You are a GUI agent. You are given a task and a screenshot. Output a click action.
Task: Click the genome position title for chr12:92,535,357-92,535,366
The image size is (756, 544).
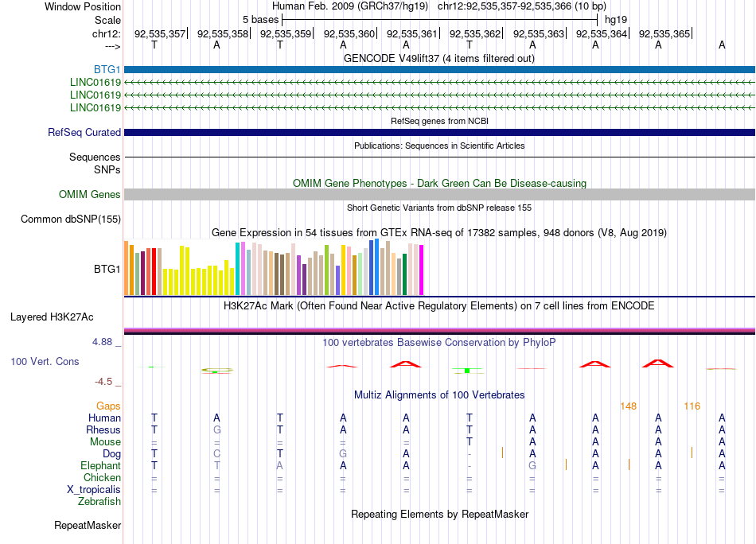tap(439, 6)
